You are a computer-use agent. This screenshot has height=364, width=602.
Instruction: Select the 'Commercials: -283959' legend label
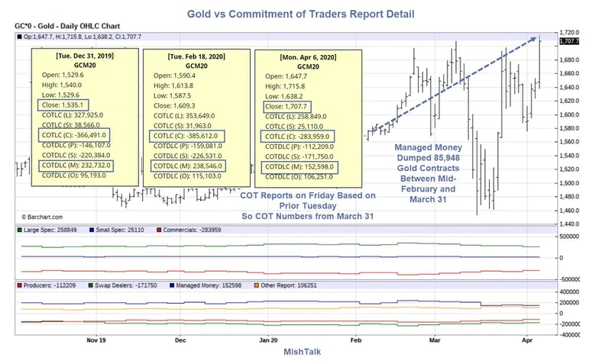point(192,230)
